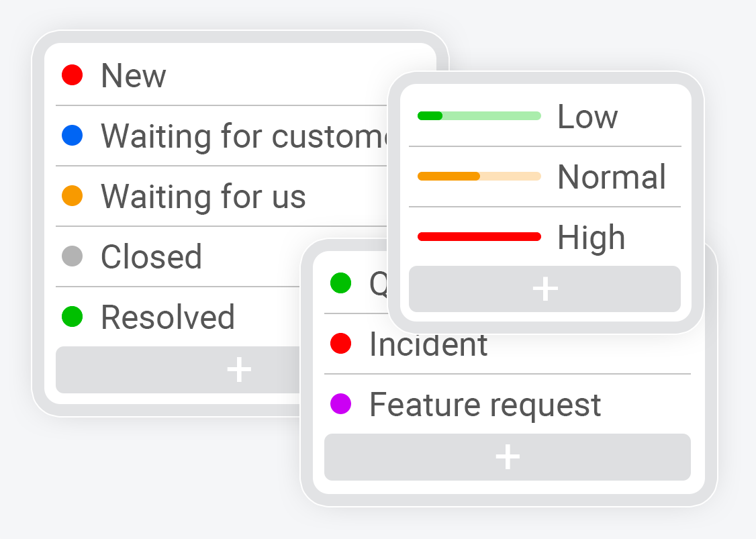Select the New status entry
The height and width of the screenshot is (539, 756).
click(x=133, y=75)
